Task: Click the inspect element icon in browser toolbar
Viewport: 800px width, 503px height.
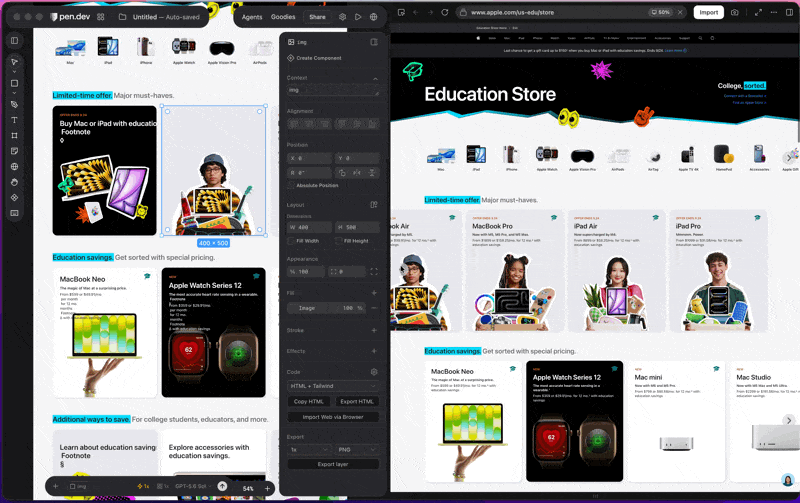Action: [x=401, y=12]
